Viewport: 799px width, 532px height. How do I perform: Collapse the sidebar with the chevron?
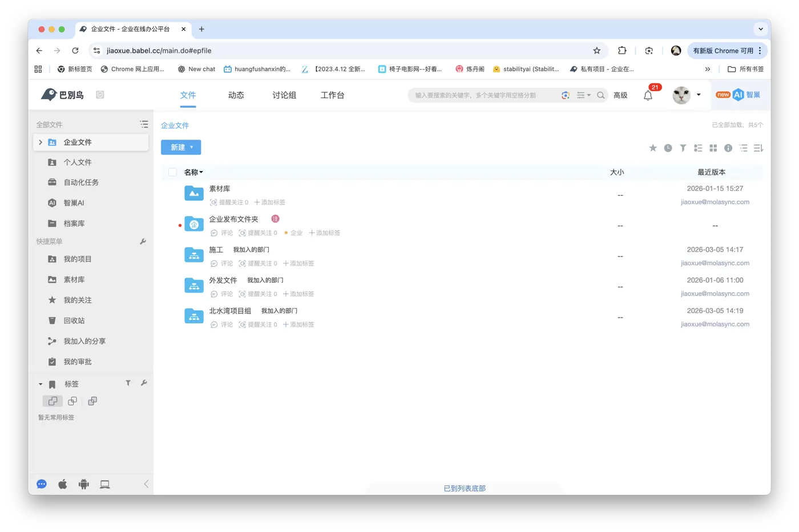click(146, 485)
